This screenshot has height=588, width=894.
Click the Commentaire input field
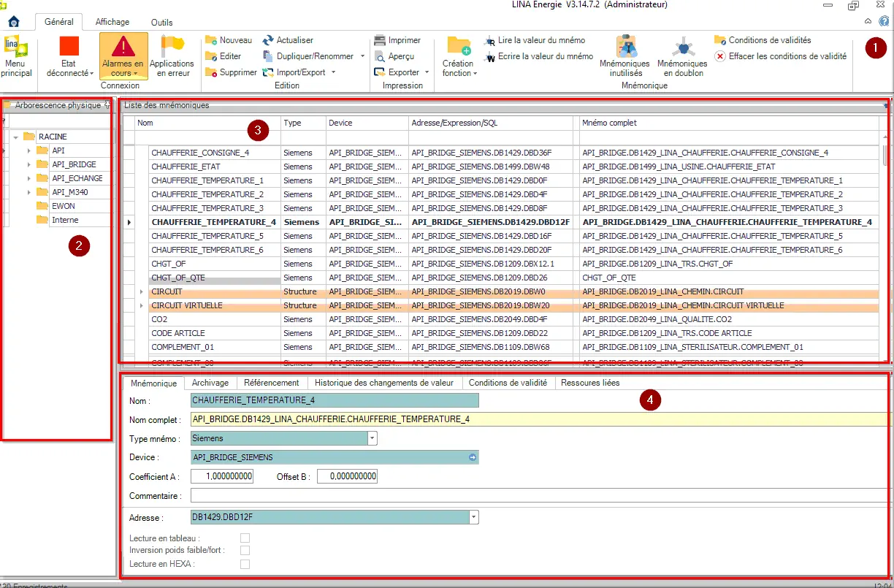click(540, 496)
